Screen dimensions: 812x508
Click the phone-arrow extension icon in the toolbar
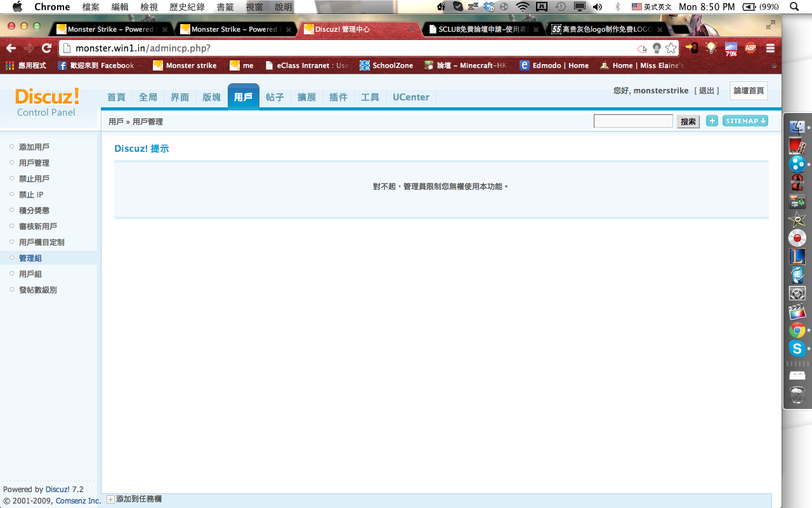pyautogui.click(x=692, y=48)
